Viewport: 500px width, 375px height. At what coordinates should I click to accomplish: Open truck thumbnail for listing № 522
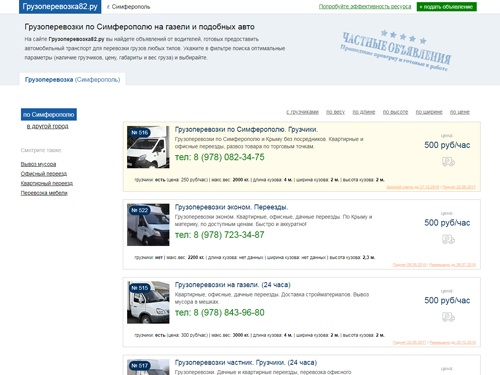(148, 225)
